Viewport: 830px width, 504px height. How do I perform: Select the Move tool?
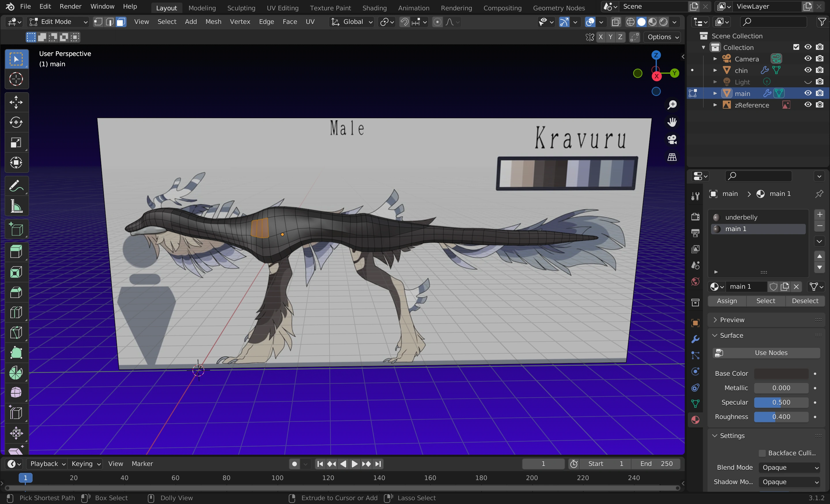(x=16, y=102)
